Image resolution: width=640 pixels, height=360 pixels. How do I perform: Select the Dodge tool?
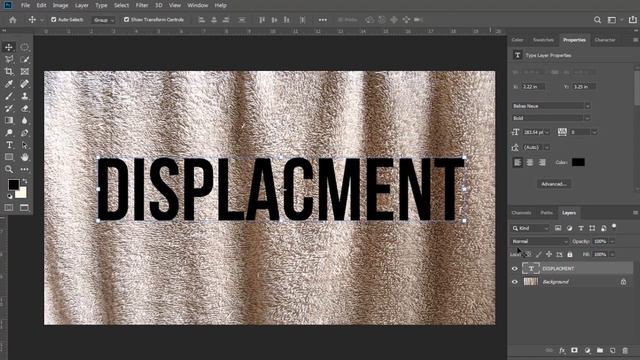coord(9,133)
